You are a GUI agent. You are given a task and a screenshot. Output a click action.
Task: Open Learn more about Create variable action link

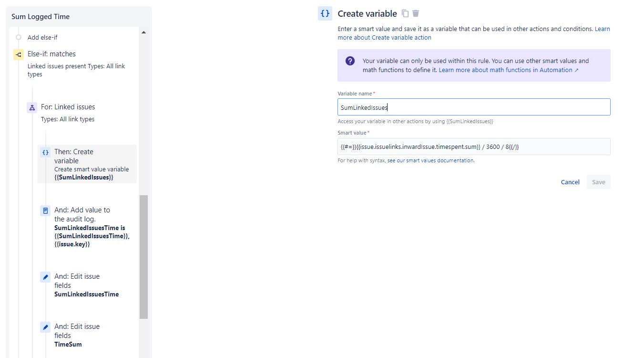pyautogui.click(x=474, y=33)
